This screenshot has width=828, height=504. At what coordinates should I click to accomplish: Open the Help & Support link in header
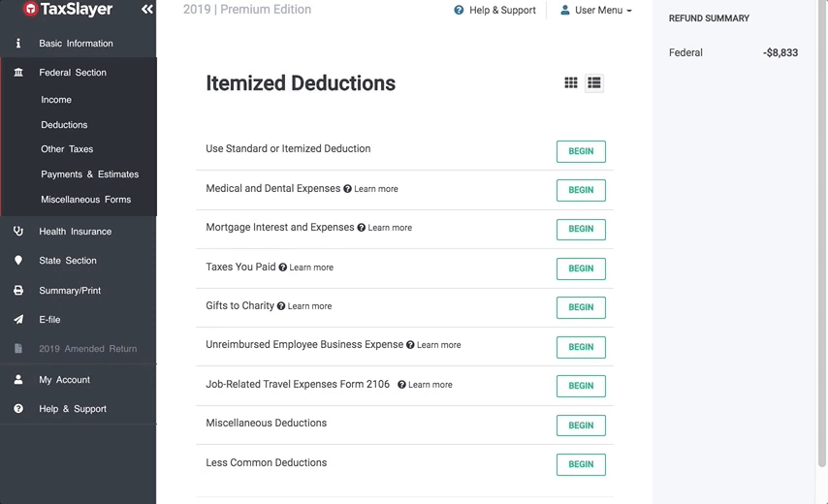[x=494, y=11]
